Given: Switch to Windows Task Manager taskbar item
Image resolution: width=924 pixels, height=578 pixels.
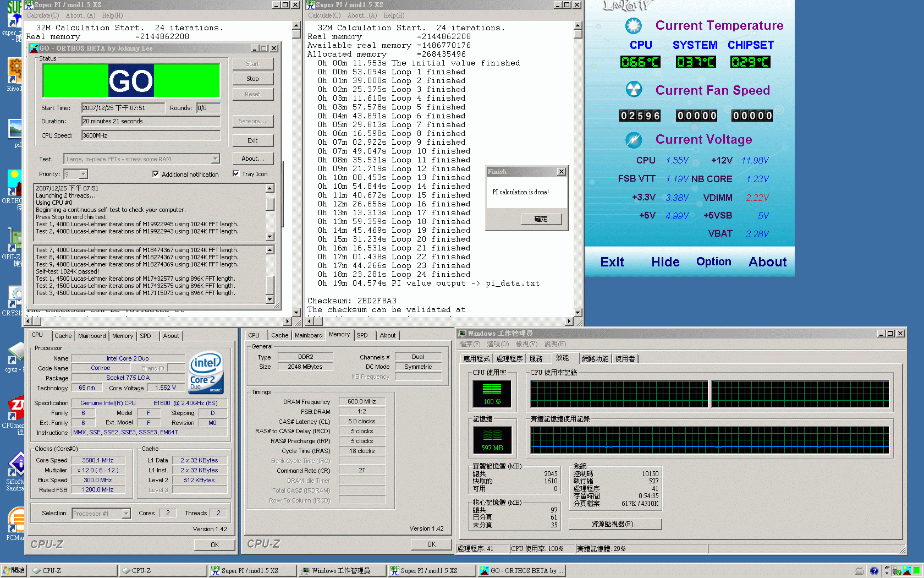Looking at the screenshot, I should tap(342, 571).
